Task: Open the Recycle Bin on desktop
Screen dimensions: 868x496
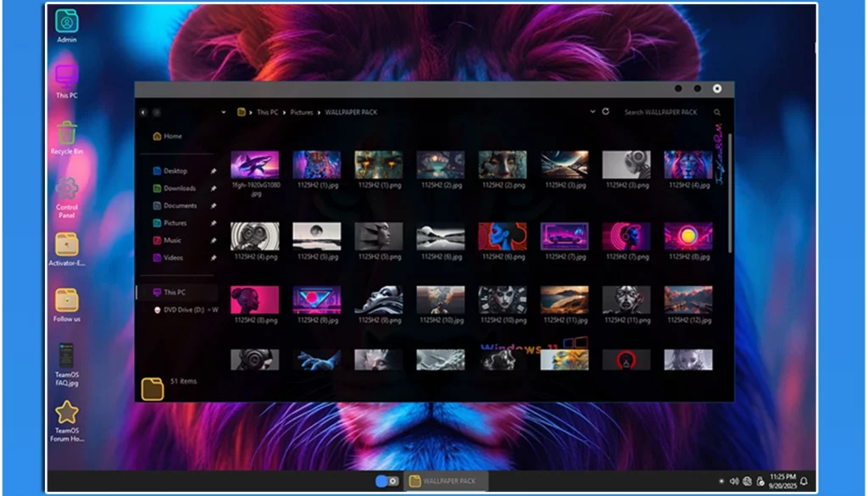Action: tap(67, 134)
